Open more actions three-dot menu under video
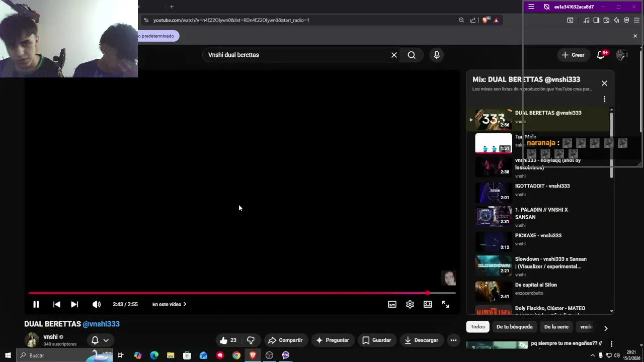Image resolution: width=644 pixels, height=362 pixels. point(453,340)
